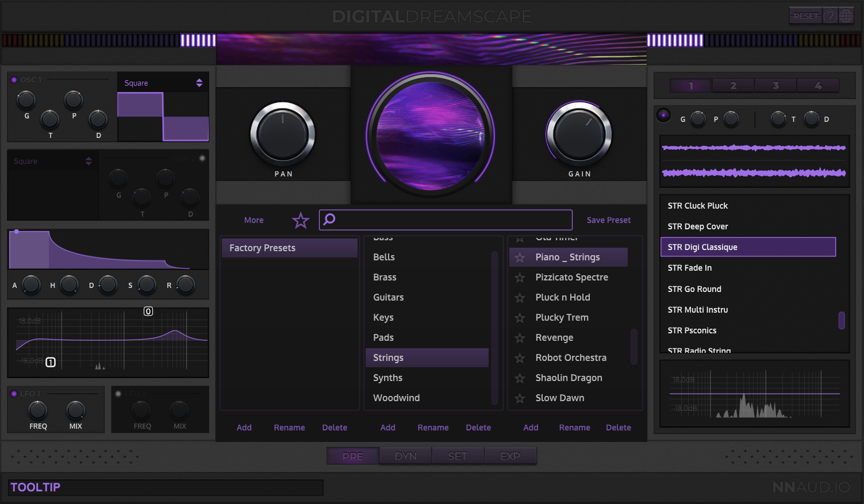The height and width of the screenshot is (504, 864).
Task: Favorite the Piano _ Strings preset
Action: coord(520,257)
